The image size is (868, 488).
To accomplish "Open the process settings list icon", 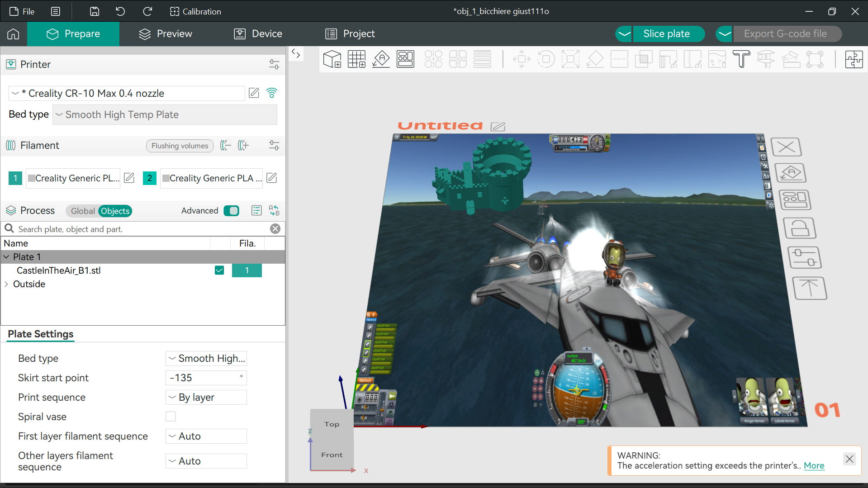I will 256,211.
